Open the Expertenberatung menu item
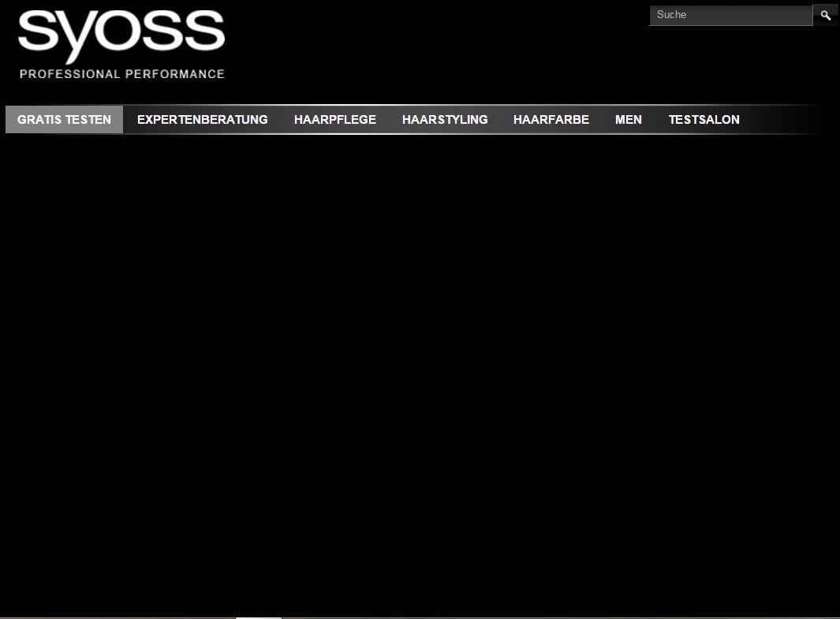This screenshot has width=840, height=619. tap(203, 119)
